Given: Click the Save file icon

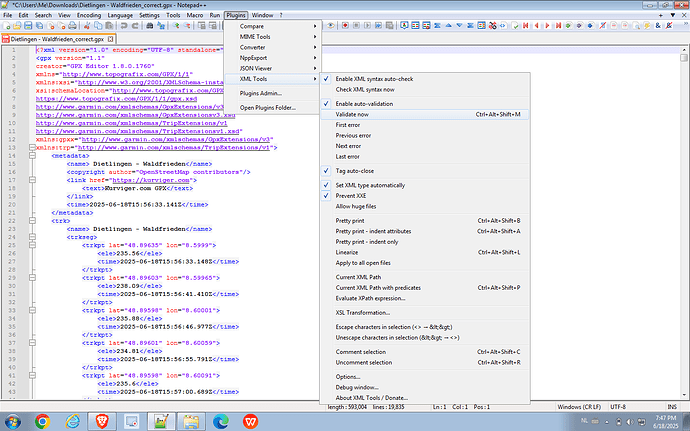Looking at the screenshot, I should [x=28, y=26].
